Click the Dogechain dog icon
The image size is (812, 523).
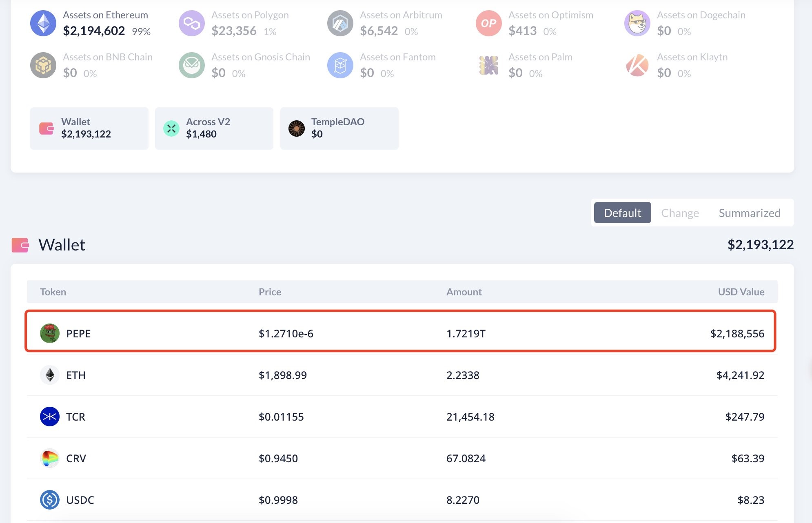(x=637, y=23)
